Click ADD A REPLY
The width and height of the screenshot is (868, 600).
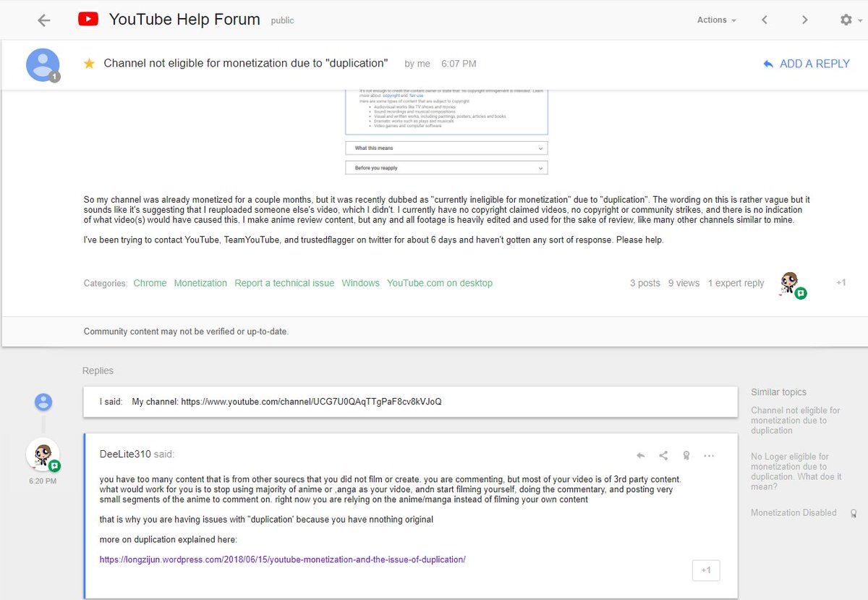click(x=806, y=64)
